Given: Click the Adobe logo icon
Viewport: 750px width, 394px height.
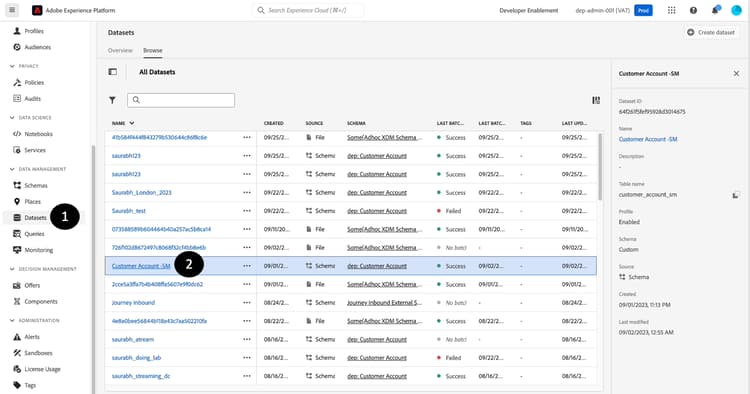Looking at the screenshot, I should click(x=37, y=10).
